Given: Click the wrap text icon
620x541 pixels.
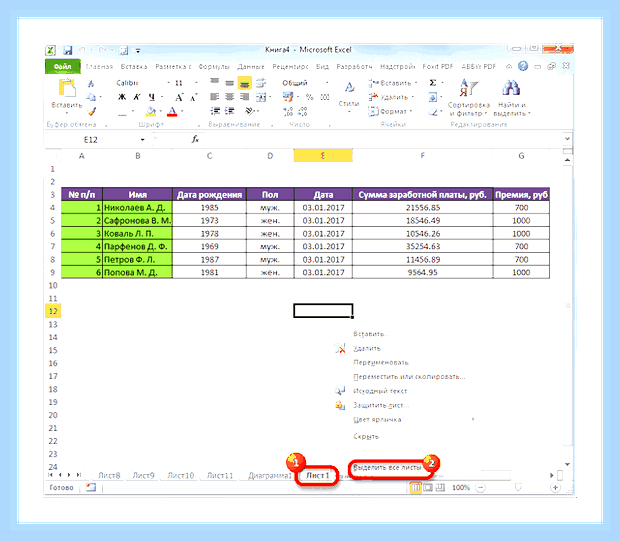Looking at the screenshot, I should coord(261,83).
